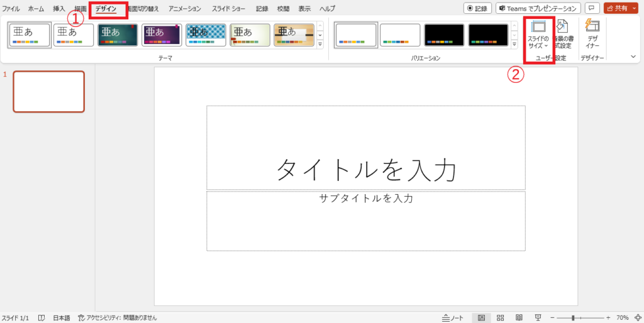Select the second white variation thumbnail
Screen dimensions: 644x323
[400, 35]
